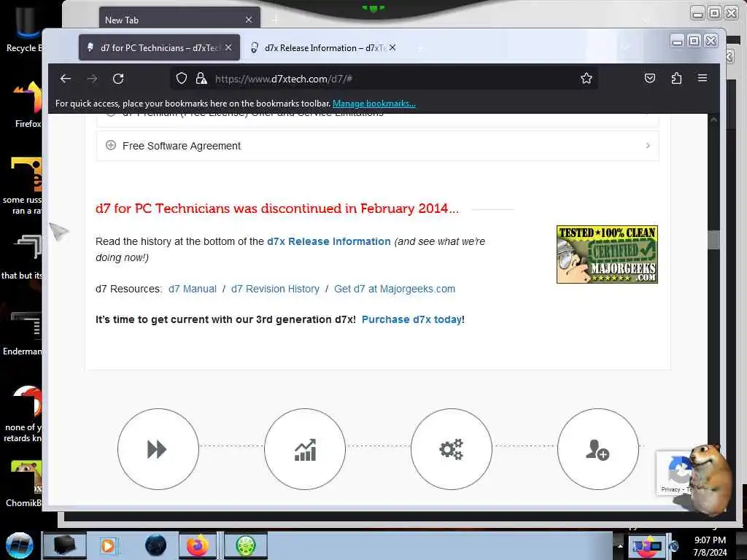Click the Purchase d7x today link
This screenshot has width=747, height=560.
411,319
